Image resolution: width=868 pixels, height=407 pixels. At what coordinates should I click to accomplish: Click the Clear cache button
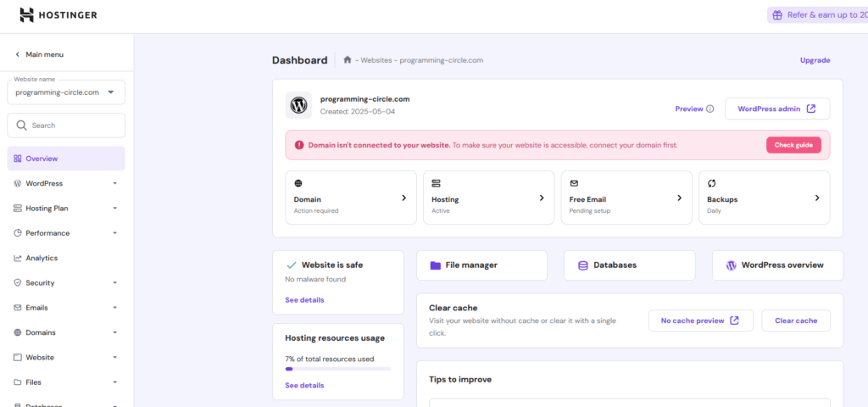point(795,321)
